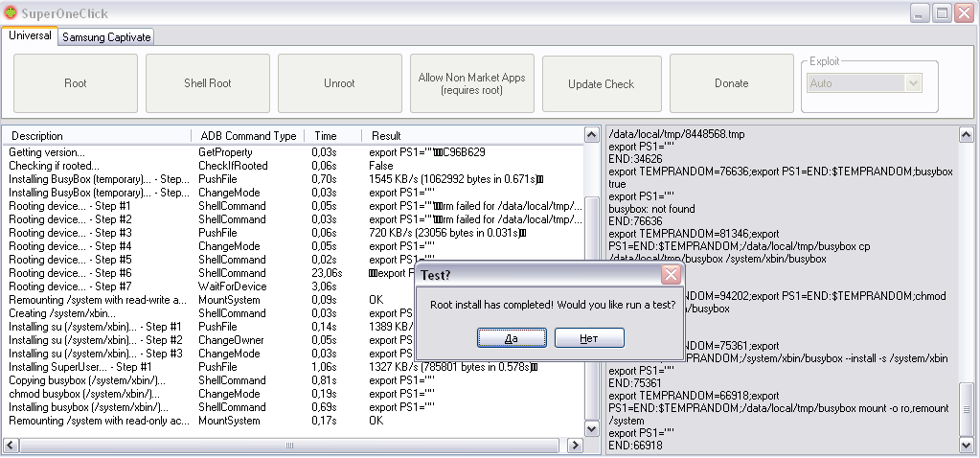Run the Update Check
The image size is (980, 458).
click(x=601, y=83)
